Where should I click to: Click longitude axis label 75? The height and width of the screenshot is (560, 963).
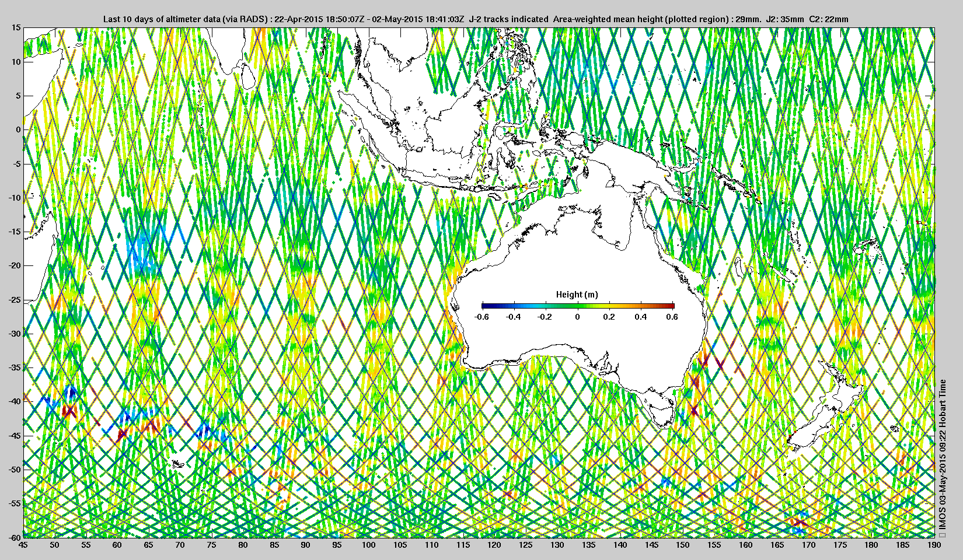pos(211,545)
